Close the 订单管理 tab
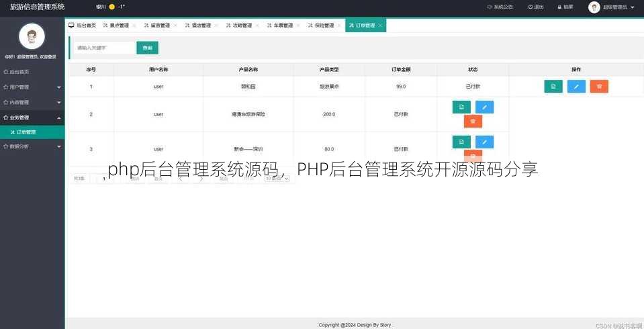The width and height of the screenshot is (644, 329). pos(380,26)
